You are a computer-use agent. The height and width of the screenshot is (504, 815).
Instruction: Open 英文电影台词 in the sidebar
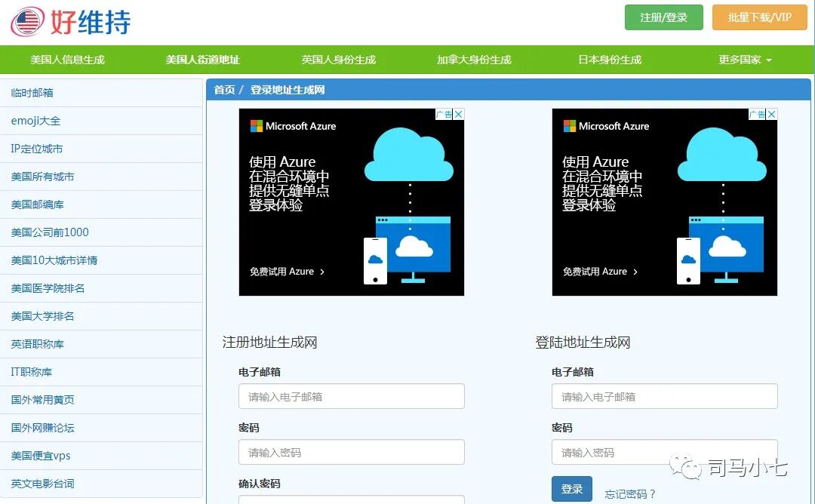[x=101, y=484]
